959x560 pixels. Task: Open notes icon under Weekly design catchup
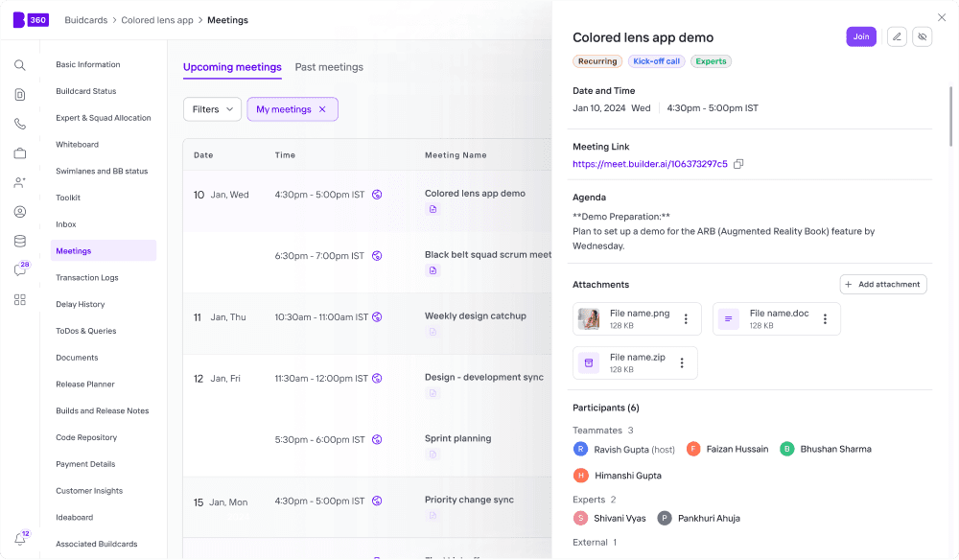pyautogui.click(x=433, y=332)
